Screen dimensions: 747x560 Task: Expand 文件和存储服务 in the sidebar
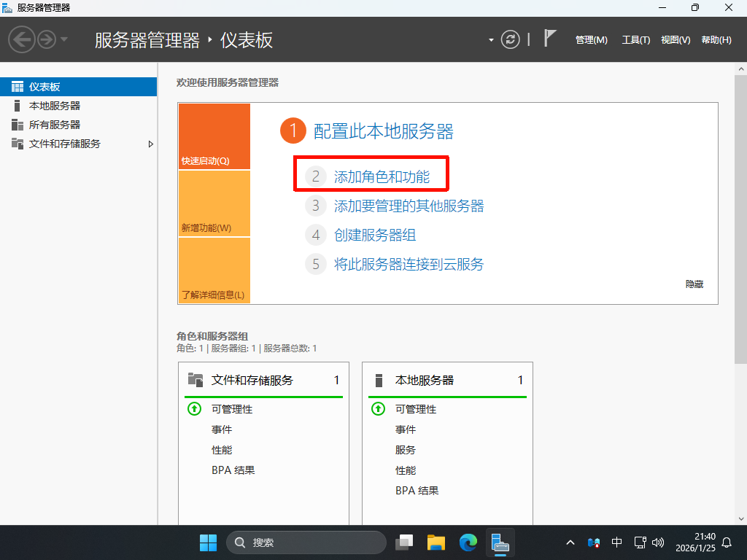151,144
